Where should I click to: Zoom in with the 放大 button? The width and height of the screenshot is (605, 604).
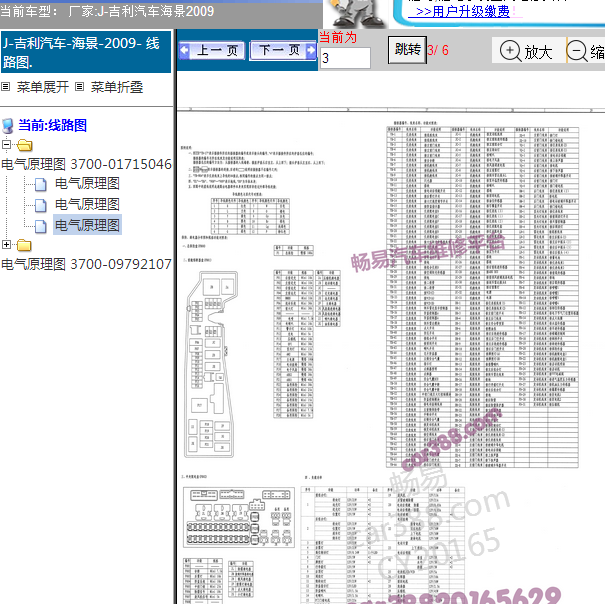(528, 51)
